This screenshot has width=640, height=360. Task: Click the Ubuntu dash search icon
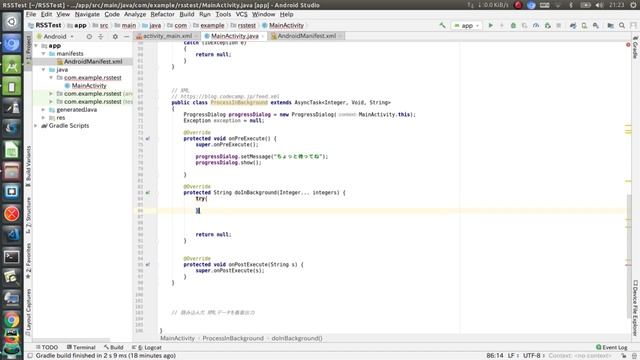point(11,22)
